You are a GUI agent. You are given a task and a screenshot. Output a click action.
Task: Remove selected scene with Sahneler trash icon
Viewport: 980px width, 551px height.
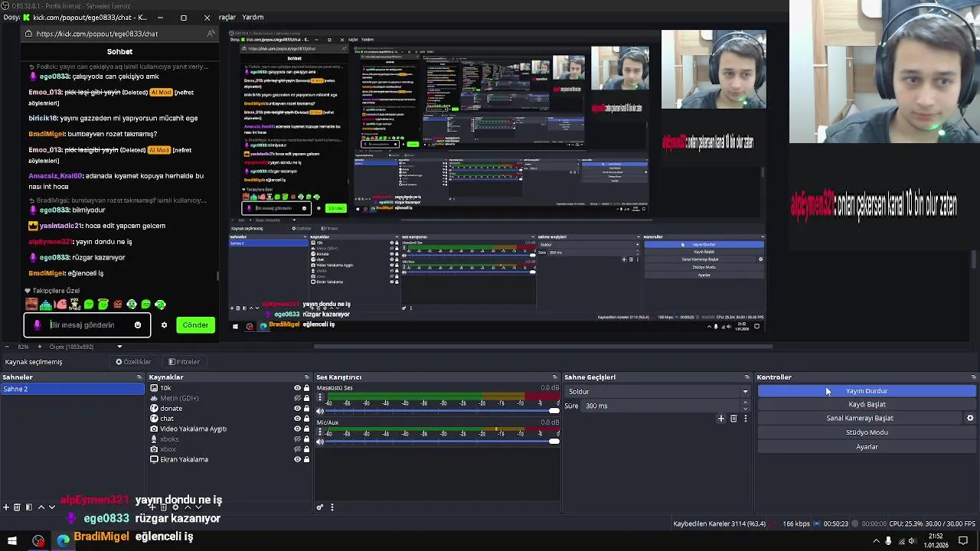[x=18, y=507]
